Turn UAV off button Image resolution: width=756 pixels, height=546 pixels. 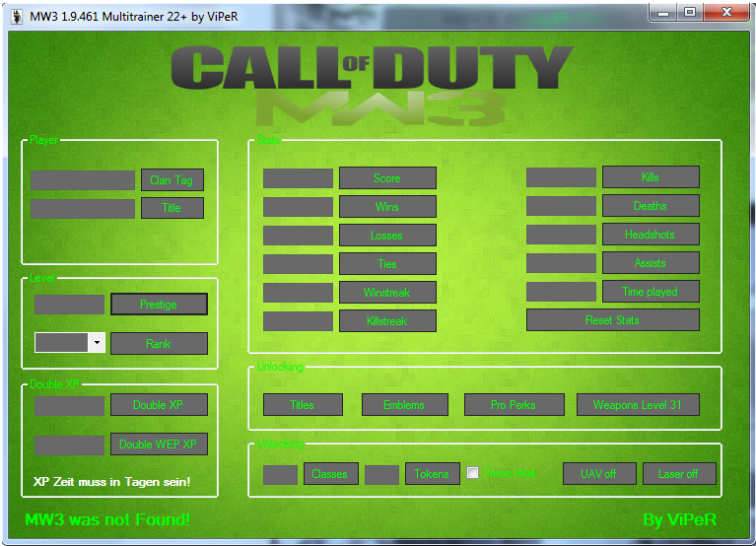(x=599, y=474)
